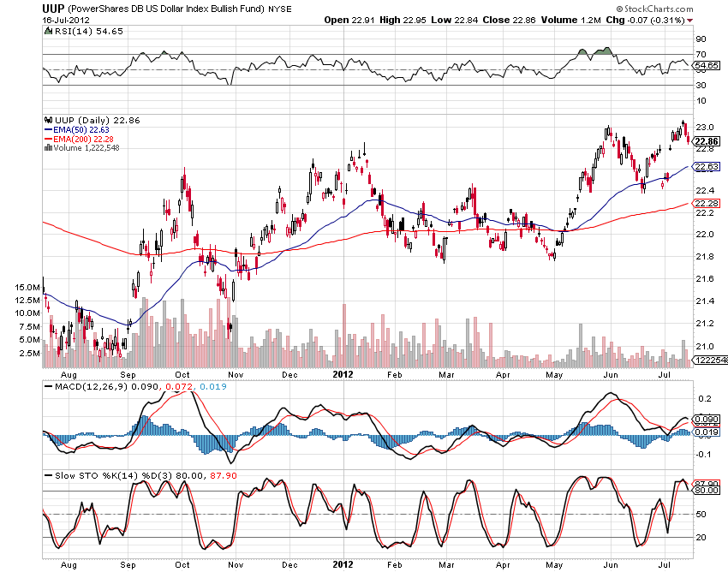This screenshot has width=728, height=572.
Task: Click the 20 label on stochastic axis
Action: coord(701,537)
